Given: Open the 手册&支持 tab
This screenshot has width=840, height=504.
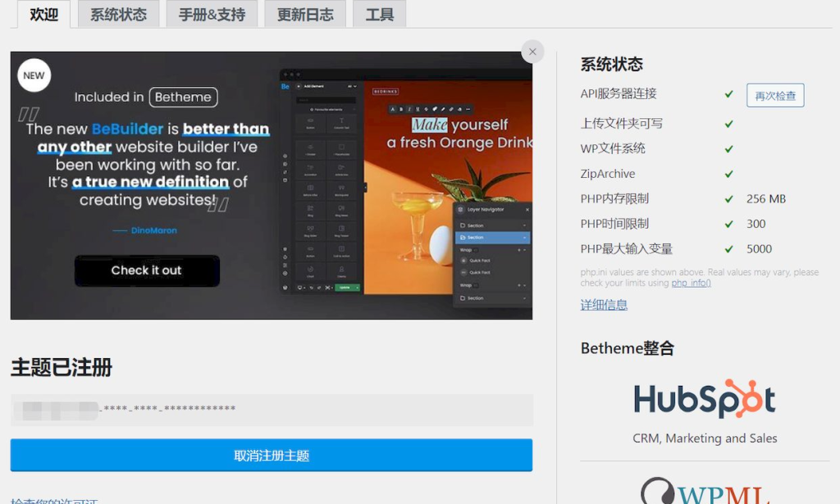Looking at the screenshot, I should (212, 15).
